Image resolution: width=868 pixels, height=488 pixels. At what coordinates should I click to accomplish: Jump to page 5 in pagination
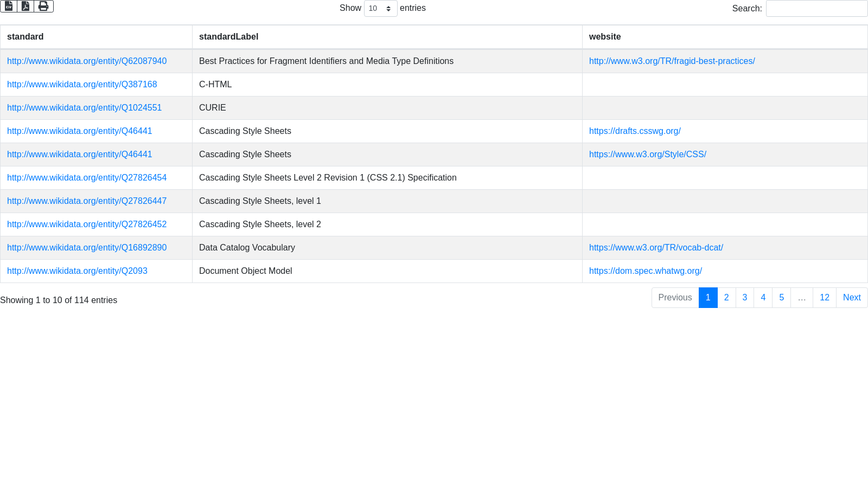[781, 298]
